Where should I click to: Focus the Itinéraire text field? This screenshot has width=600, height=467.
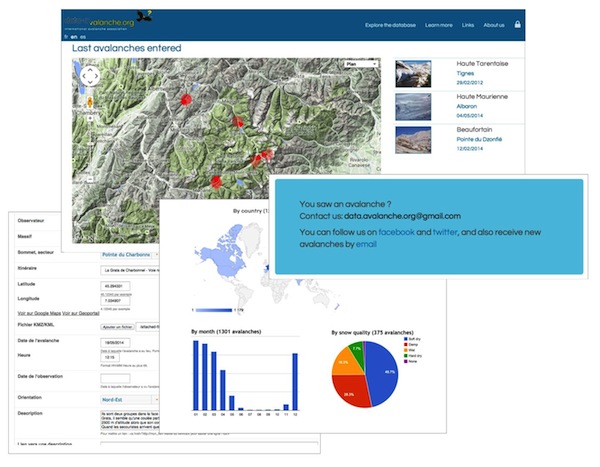click(x=130, y=270)
